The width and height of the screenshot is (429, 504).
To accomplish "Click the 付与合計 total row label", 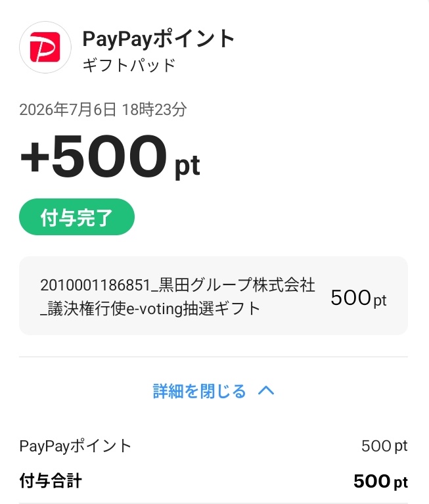I will tap(51, 481).
